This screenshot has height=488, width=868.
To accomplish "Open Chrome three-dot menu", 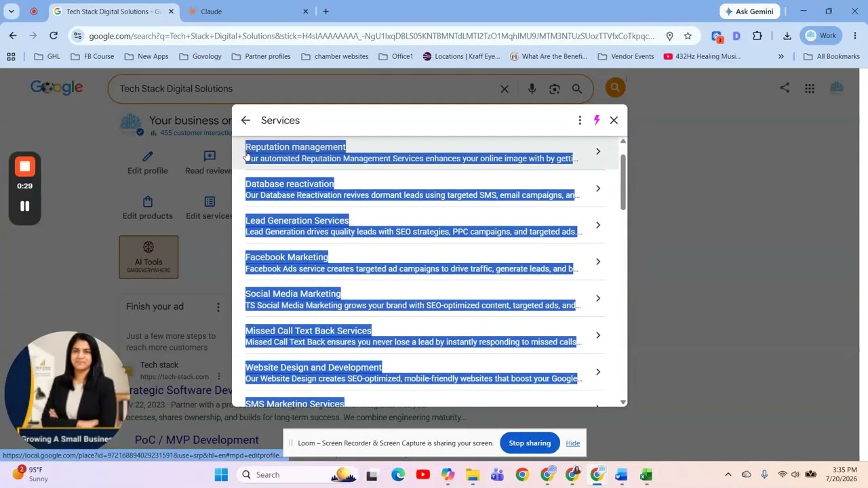I will coord(854,36).
